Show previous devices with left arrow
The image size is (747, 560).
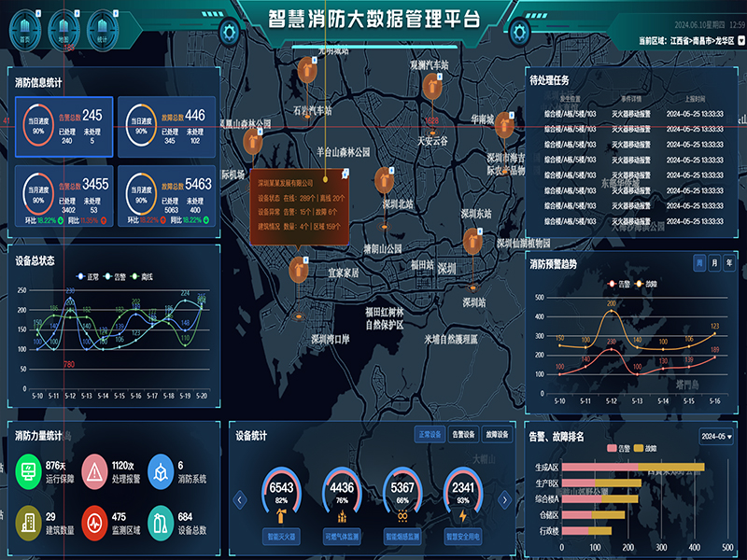click(240, 501)
